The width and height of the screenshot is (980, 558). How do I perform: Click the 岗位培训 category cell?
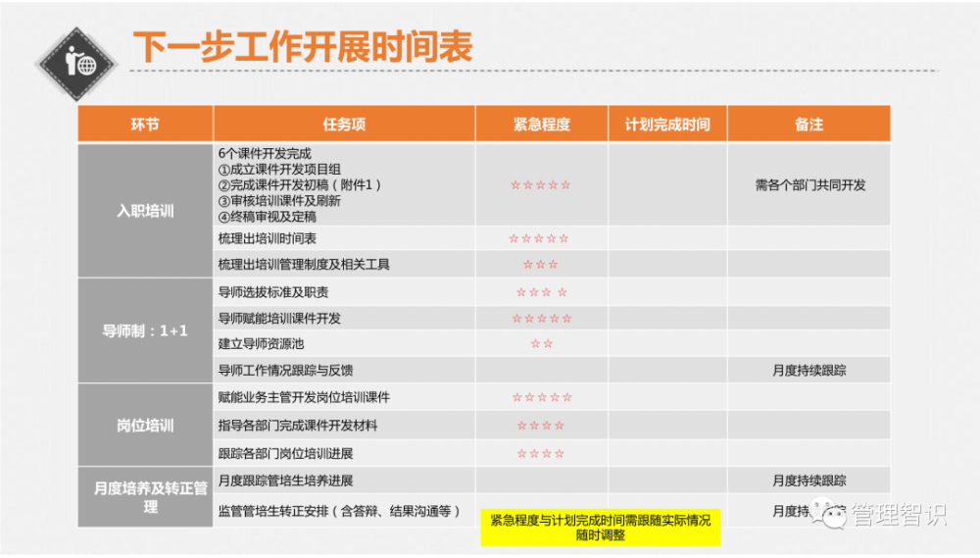(145, 426)
